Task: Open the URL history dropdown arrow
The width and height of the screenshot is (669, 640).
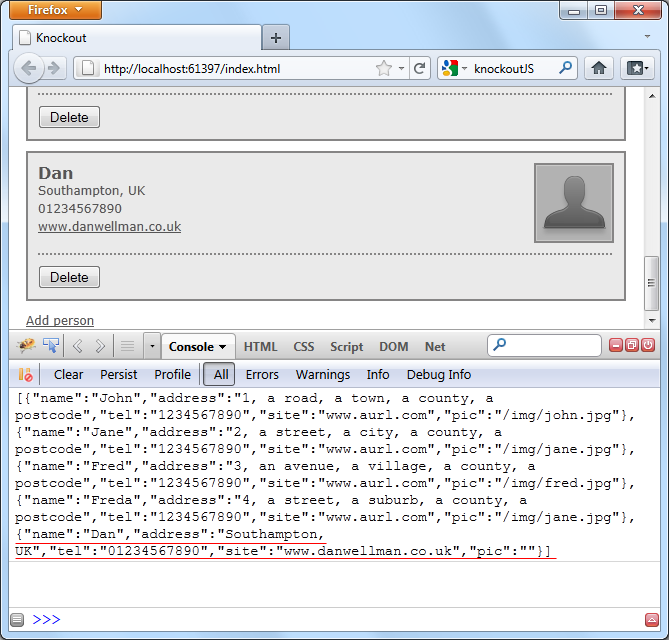Action: coord(401,68)
